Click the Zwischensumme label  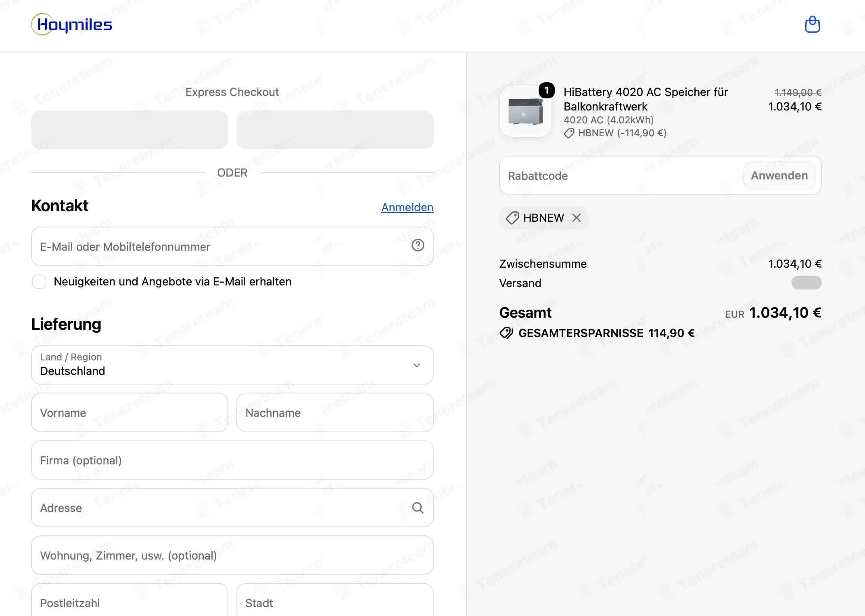(543, 264)
